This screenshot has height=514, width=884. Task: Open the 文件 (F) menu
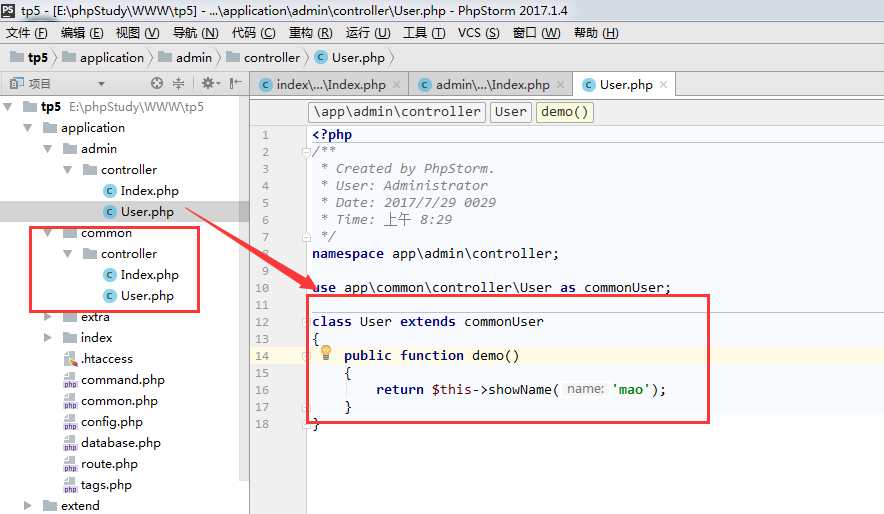coord(26,33)
